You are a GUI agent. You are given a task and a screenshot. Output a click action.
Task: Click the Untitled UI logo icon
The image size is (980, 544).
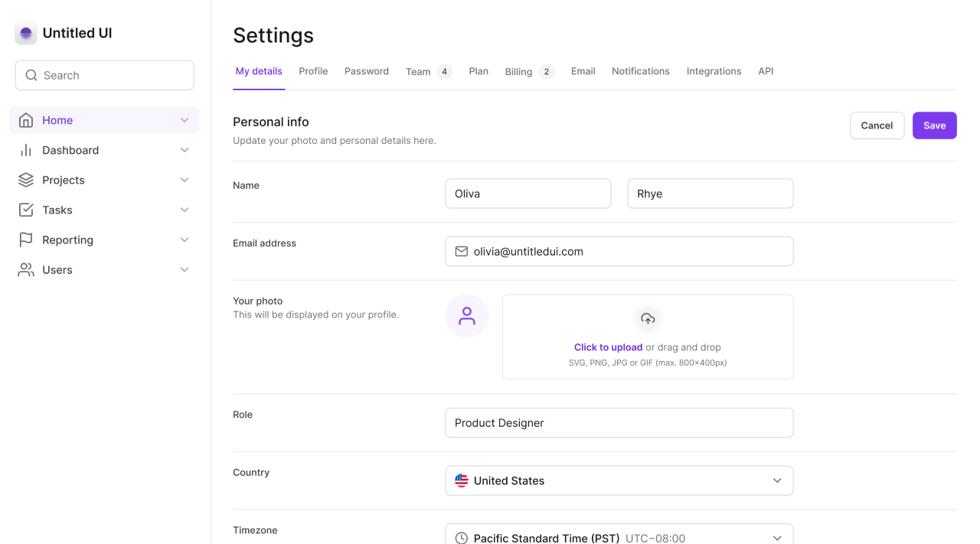[26, 33]
